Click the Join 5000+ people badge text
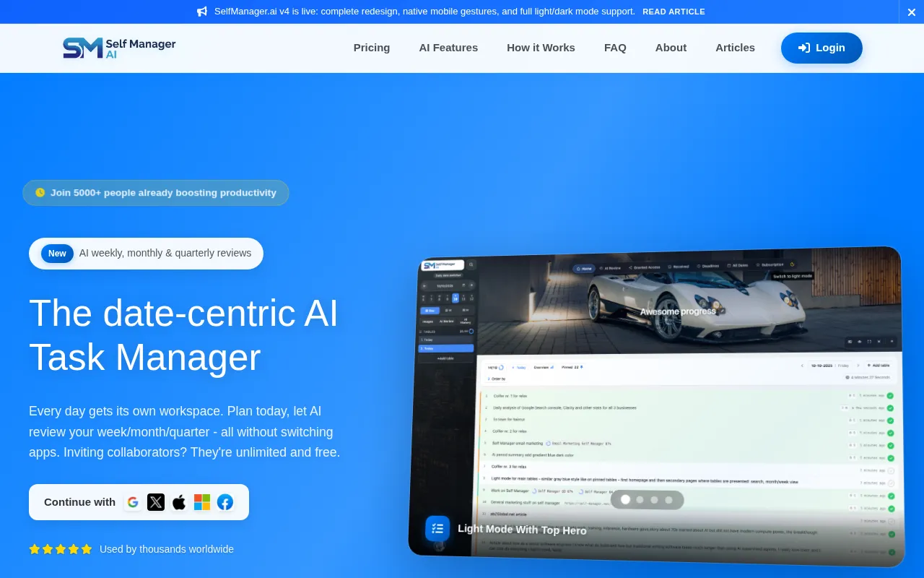Viewport: 924px width, 578px height. [x=163, y=193]
